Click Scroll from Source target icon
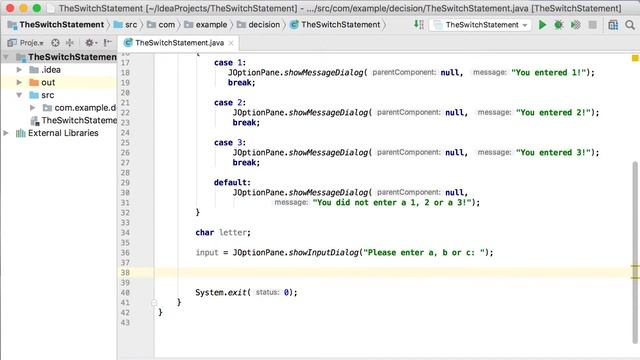Screen dimensions: 640x360 55,42
